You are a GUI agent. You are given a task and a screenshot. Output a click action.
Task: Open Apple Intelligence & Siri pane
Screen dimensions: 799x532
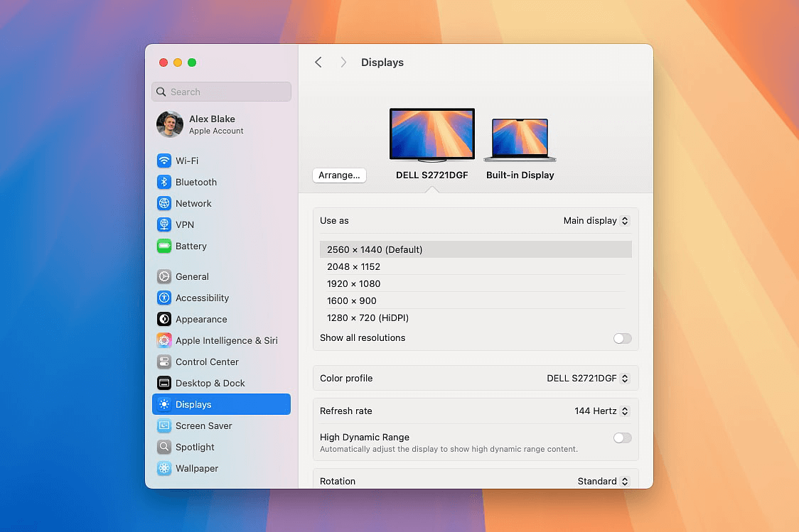(x=221, y=341)
